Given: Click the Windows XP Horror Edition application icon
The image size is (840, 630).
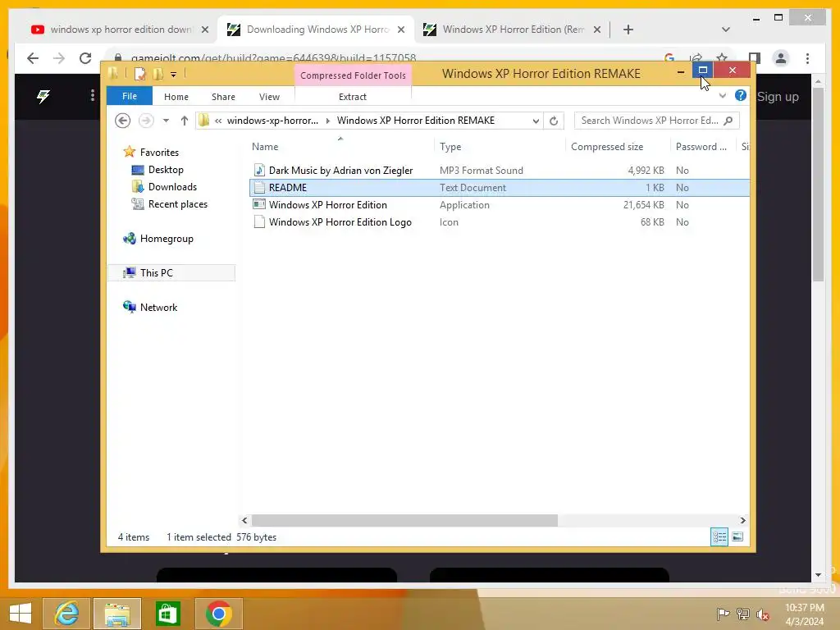Looking at the screenshot, I should tap(259, 204).
